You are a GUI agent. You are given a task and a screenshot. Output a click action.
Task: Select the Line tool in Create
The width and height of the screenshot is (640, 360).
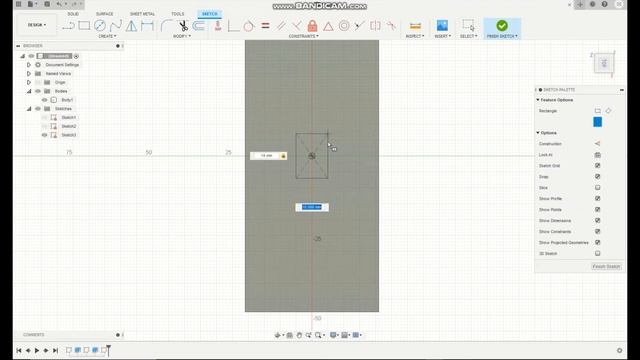click(x=68, y=26)
